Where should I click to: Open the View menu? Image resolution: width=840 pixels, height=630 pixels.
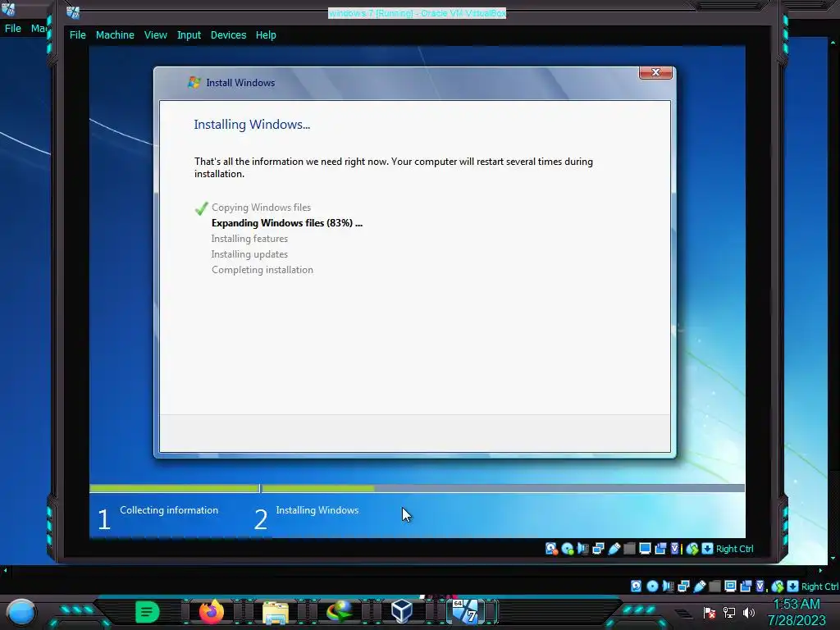pos(155,34)
